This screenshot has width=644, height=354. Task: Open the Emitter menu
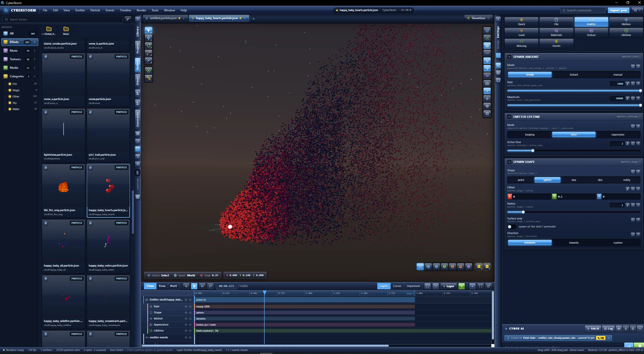tap(80, 10)
